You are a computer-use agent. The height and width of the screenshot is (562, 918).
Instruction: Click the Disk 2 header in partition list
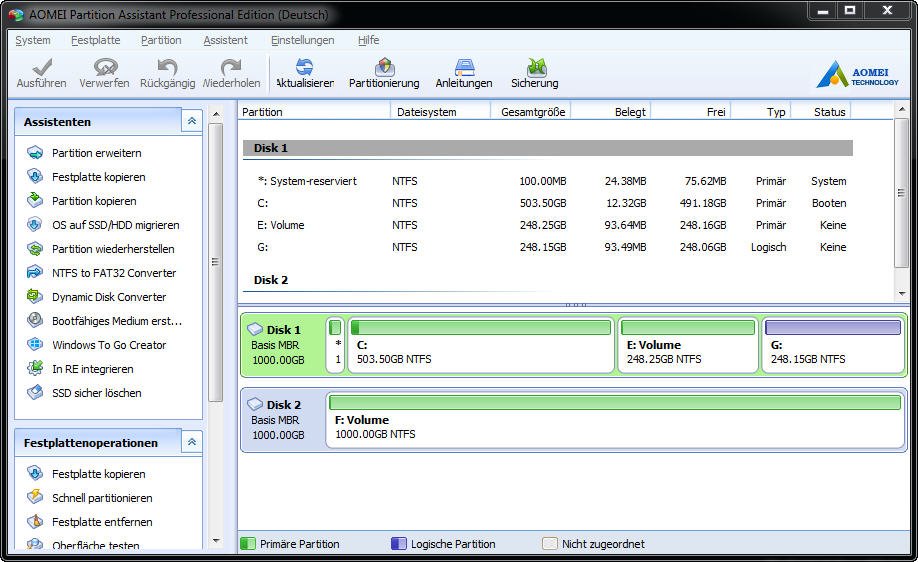pos(548,280)
